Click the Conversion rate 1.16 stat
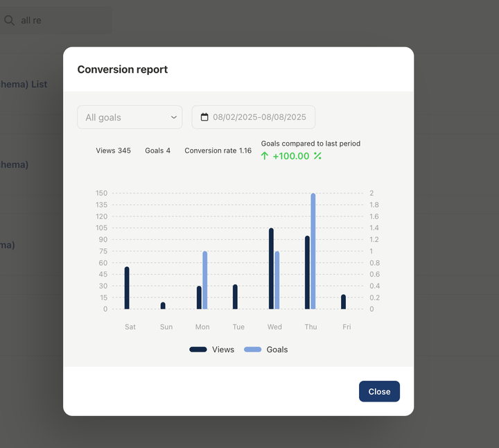Viewport: 499px width, 448px height. coord(218,150)
